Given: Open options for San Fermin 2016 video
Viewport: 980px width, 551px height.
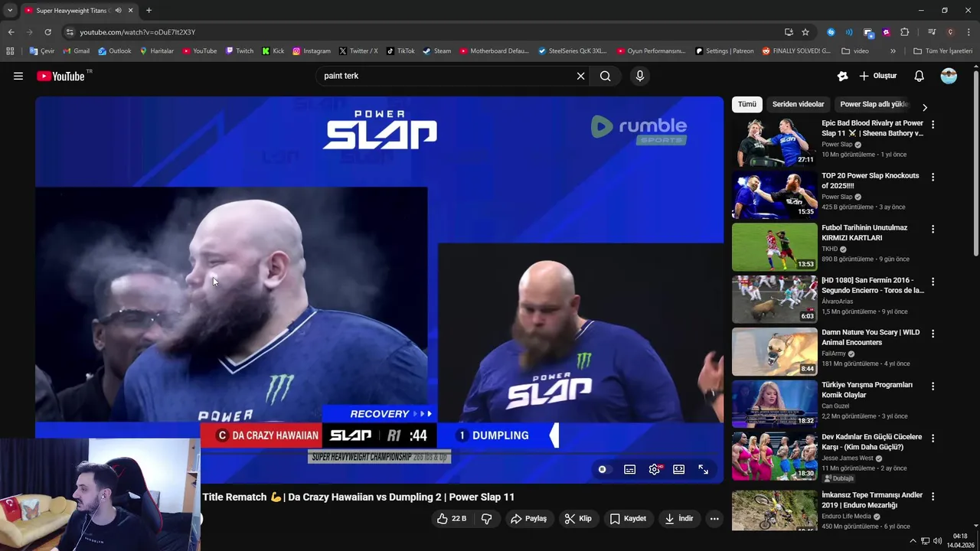Looking at the screenshot, I should tap(933, 282).
